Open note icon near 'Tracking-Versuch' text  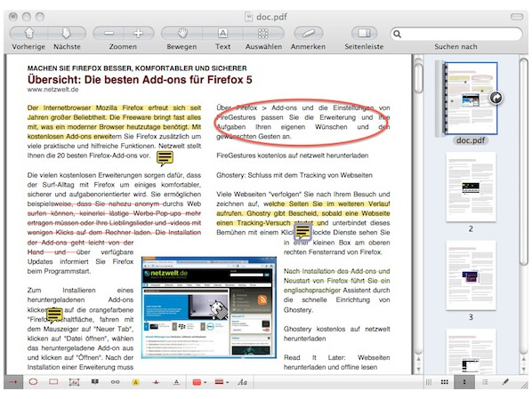coord(302,232)
